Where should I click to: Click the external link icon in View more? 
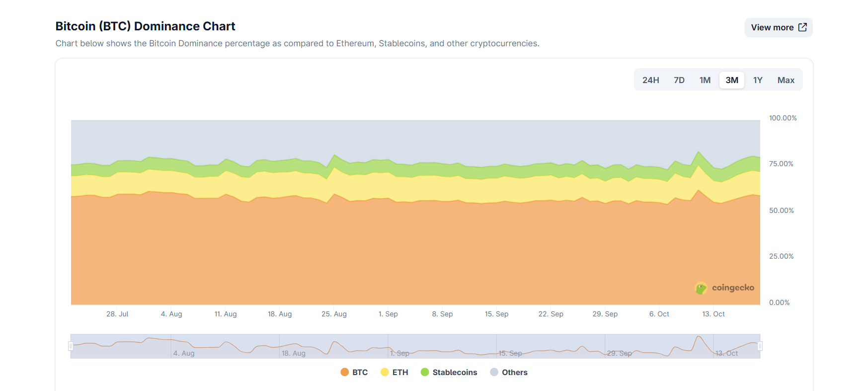pyautogui.click(x=802, y=27)
